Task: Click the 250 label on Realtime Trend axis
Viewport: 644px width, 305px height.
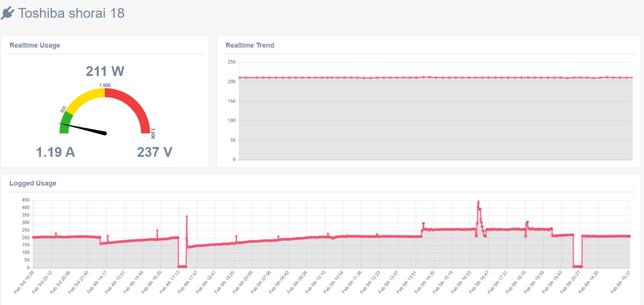Action: pos(231,62)
